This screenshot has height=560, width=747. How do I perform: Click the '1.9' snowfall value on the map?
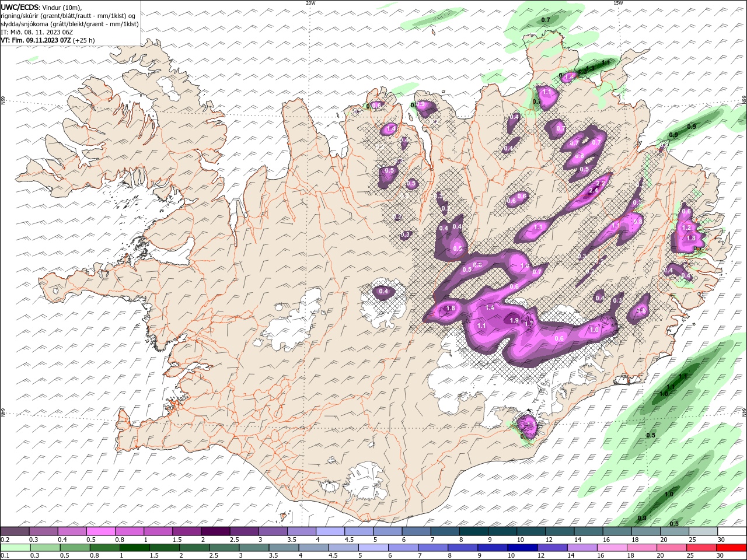tap(514, 320)
